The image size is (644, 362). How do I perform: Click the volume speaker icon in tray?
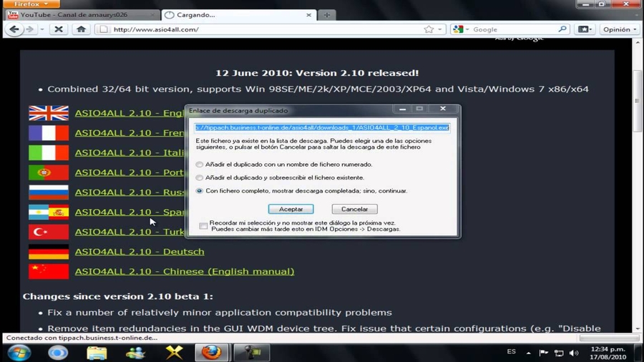pyautogui.click(x=574, y=353)
